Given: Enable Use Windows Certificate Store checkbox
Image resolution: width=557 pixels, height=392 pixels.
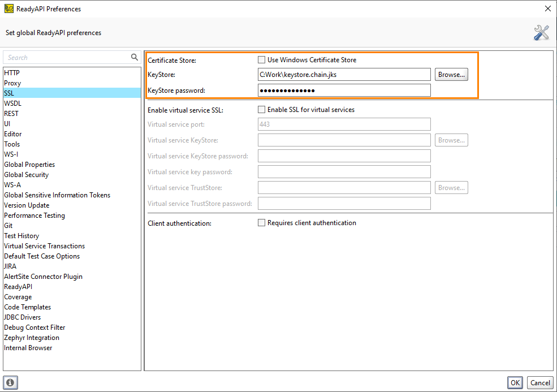Looking at the screenshot, I should [x=261, y=60].
